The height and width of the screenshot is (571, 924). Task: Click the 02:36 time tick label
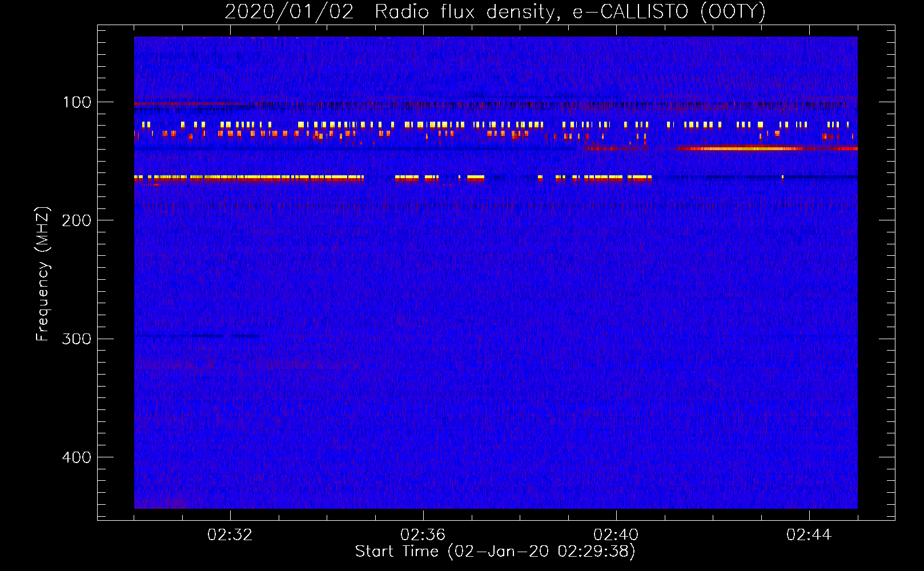423,535
